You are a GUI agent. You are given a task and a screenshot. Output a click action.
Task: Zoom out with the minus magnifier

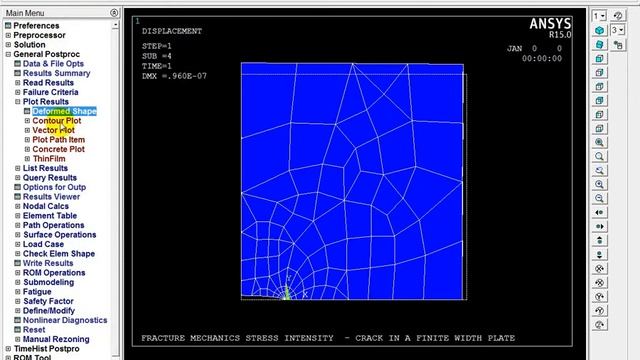point(599,198)
